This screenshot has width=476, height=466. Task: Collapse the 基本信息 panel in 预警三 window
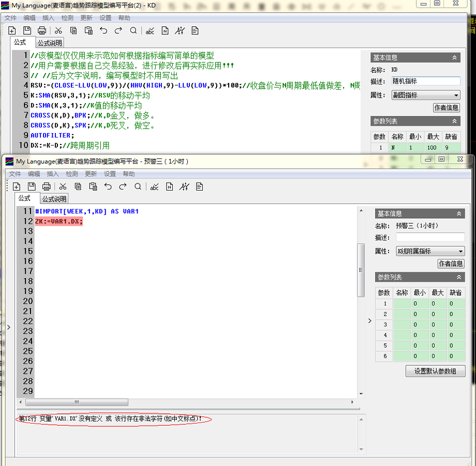click(x=459, y=214)
